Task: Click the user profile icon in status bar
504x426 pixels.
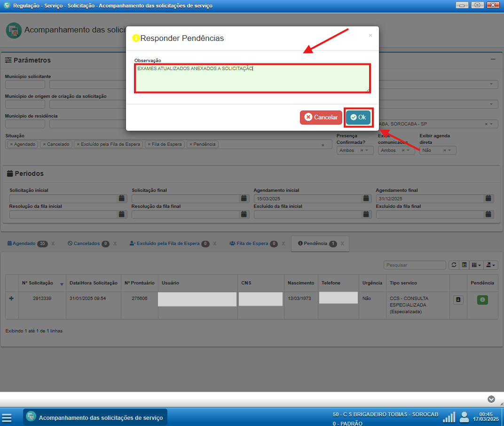Action: point(464,417)
